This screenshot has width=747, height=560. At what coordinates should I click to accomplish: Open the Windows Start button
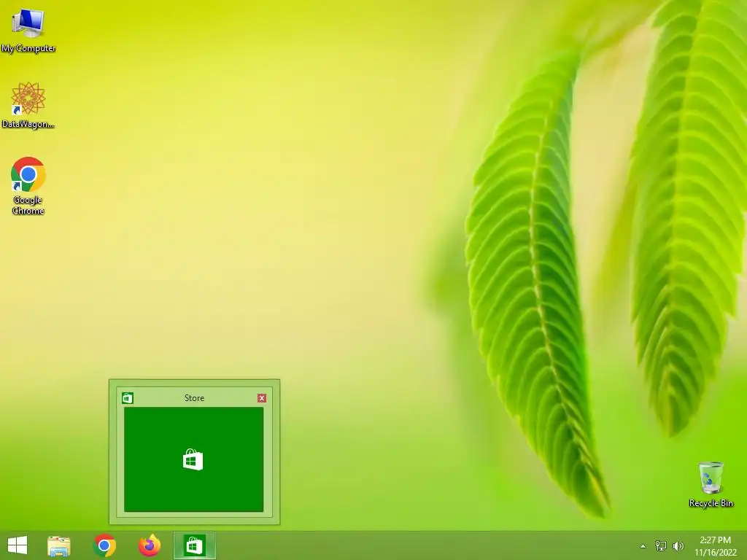[x=18, y=545]
